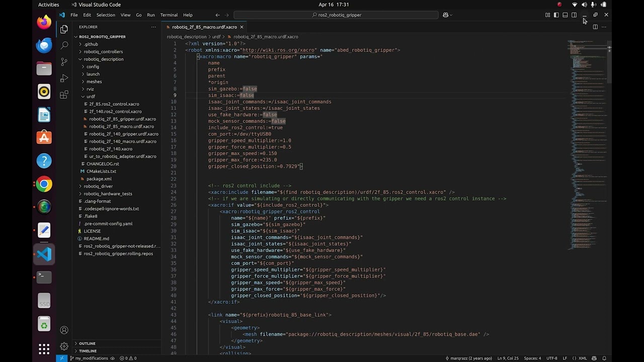The height and width of the screenshot is (362, 644).
Task: Collapse the urdf folder
Action: pos(91,97)
